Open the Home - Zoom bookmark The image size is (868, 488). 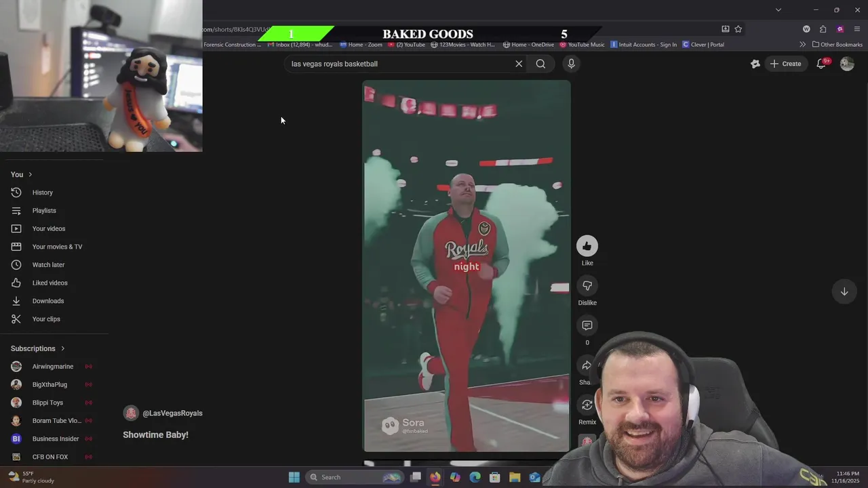(361, 45)
